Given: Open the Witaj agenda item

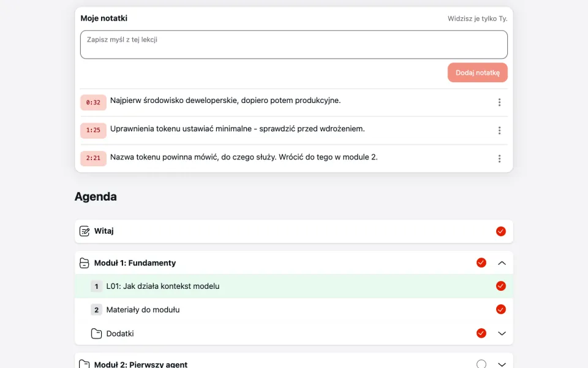Looking at the screenshot, I should click(293, 231).
